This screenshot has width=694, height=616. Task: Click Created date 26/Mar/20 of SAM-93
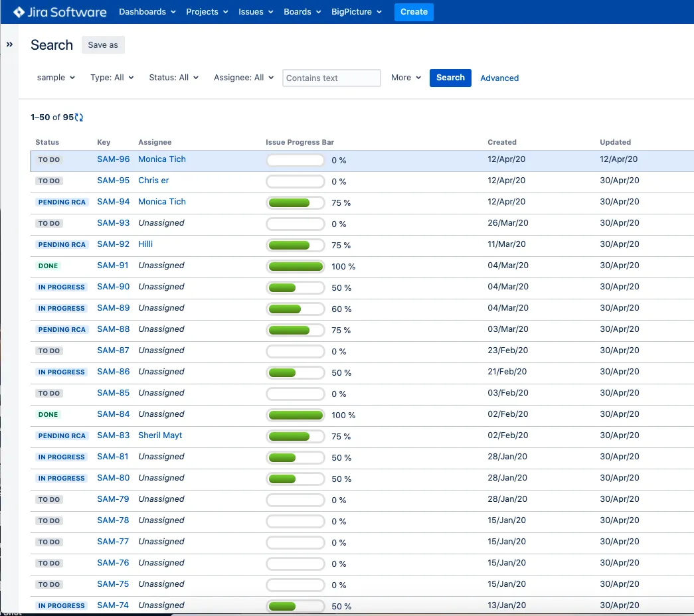[507, 223]
